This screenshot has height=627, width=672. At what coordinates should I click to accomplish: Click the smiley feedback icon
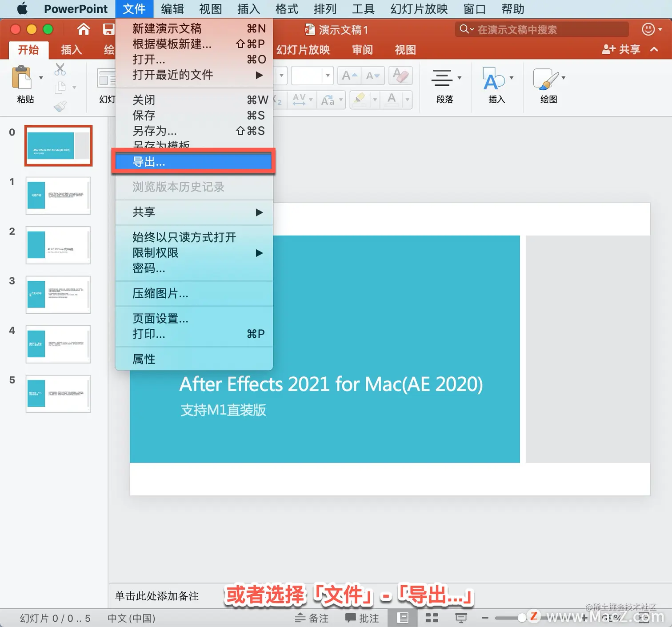tap(648, 29)
